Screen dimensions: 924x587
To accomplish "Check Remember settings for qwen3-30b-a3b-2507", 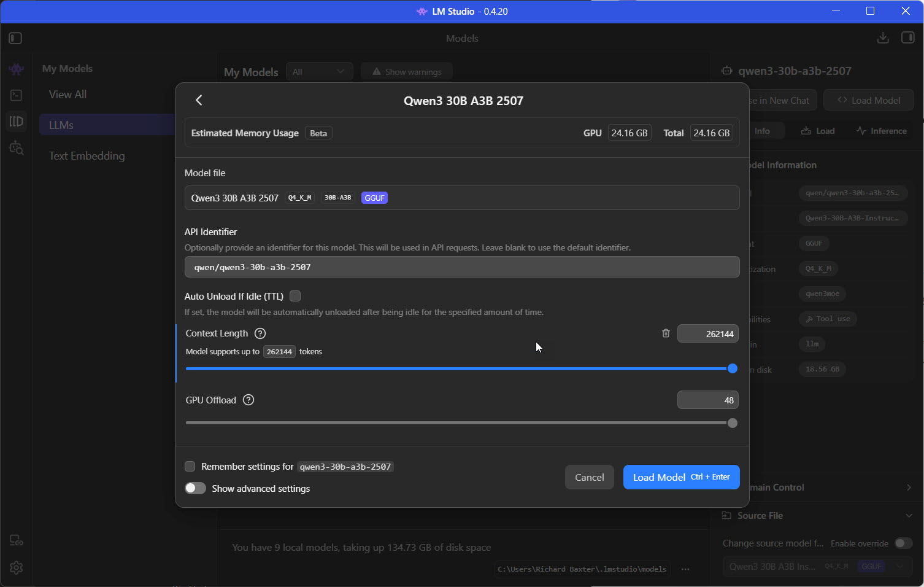I will pyautogui.click(x=190, y=467).
